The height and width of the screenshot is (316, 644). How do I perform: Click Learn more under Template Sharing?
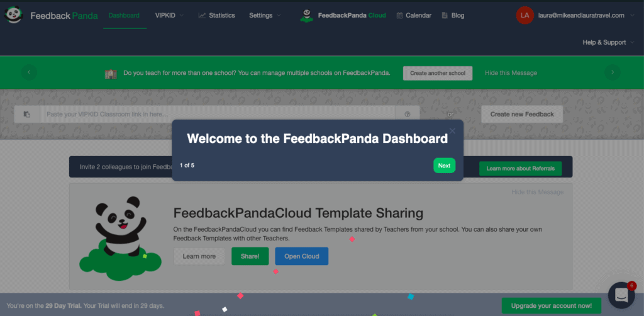199,256
